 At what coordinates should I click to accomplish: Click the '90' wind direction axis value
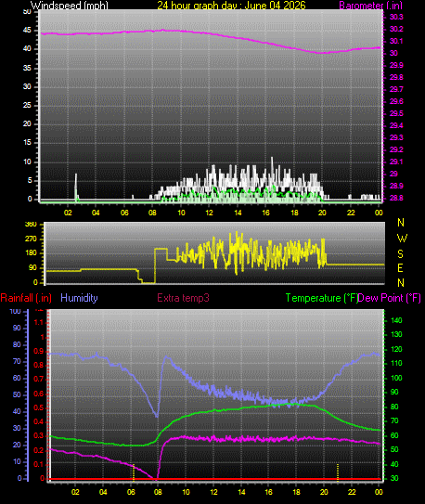point(33,267)
